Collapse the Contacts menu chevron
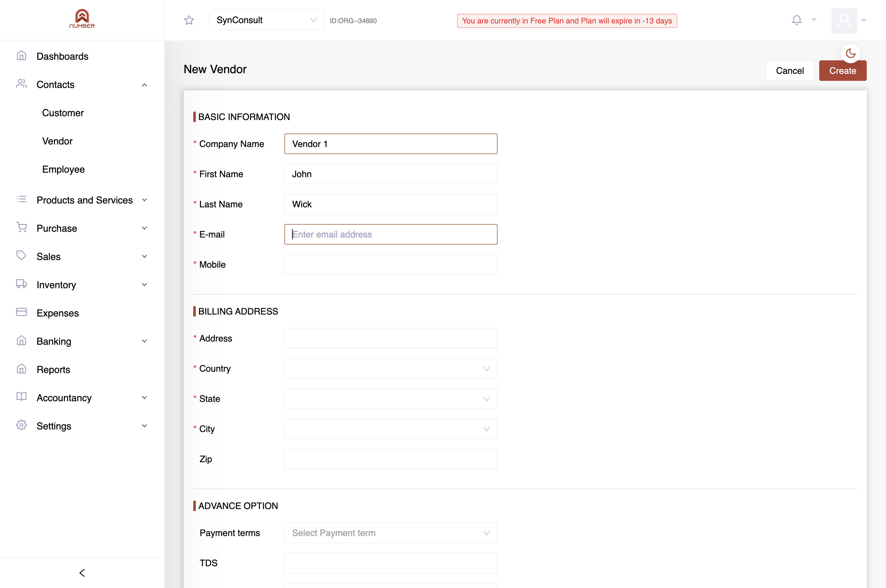The width and height of the screenshot is (886, 588). click(x=144, y=85)
